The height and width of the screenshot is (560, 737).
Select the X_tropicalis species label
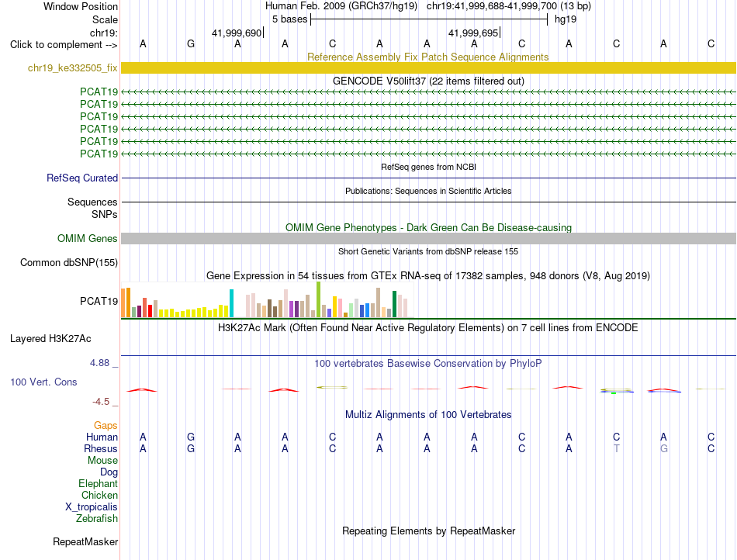click(x=92, y=507)
